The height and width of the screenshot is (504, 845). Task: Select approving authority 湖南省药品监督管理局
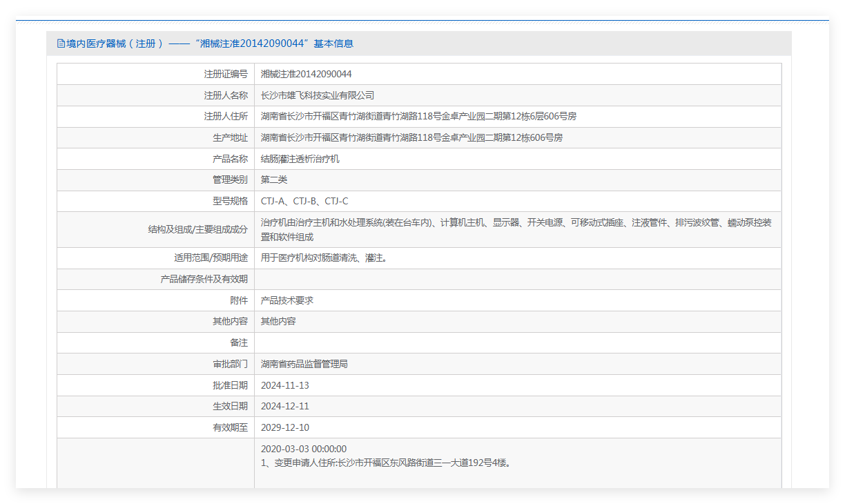coord(304,364)
